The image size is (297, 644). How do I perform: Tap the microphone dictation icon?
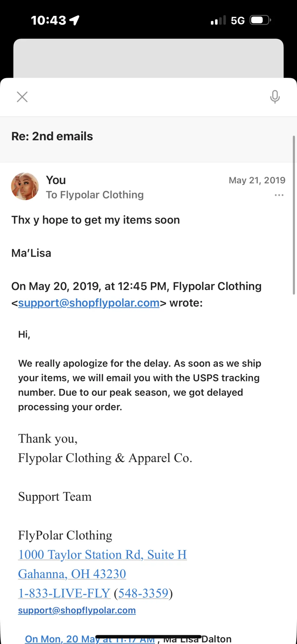(x=275, y=97)
